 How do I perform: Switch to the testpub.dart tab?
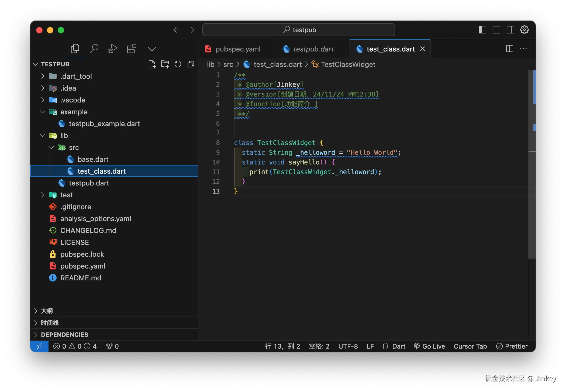coord(313,49)
